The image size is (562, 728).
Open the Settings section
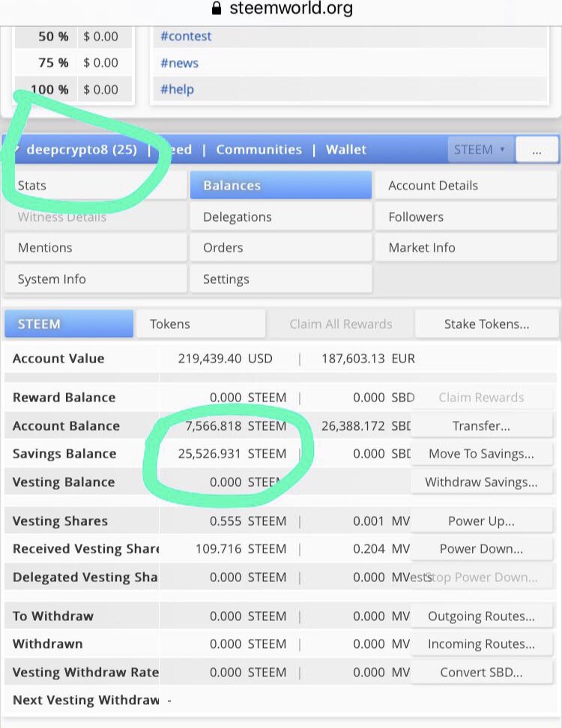click(281, 279)
